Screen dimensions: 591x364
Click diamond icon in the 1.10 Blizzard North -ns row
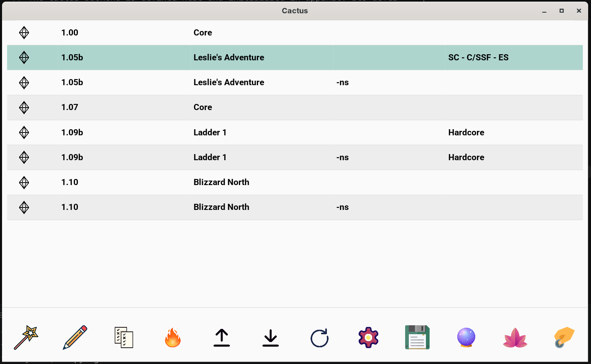tap(24, 207)
